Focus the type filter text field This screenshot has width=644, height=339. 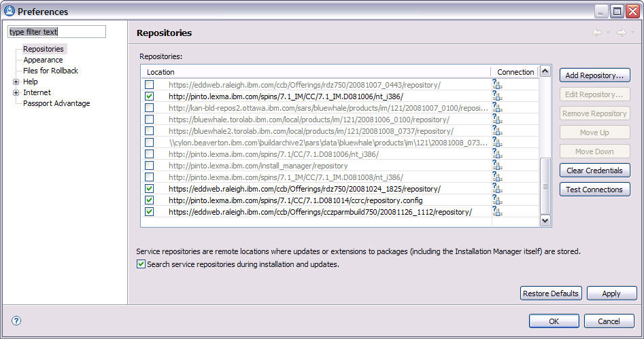(x=56, y=32)
